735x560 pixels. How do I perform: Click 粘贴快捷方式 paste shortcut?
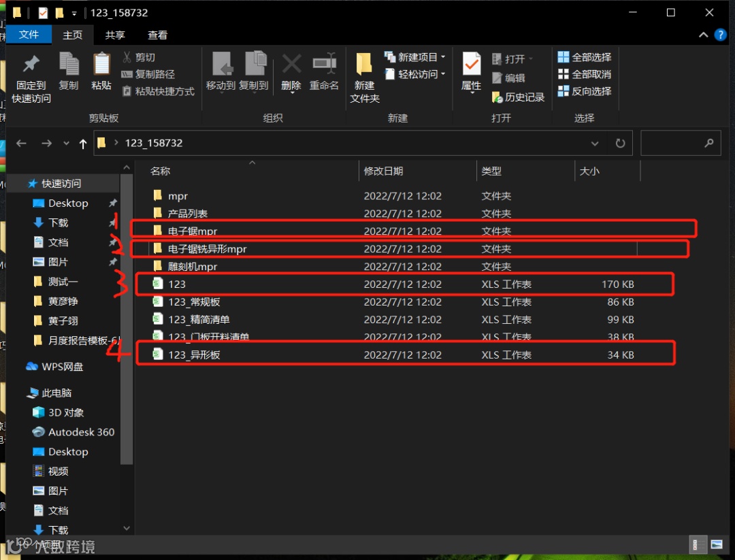pos(158,91)
